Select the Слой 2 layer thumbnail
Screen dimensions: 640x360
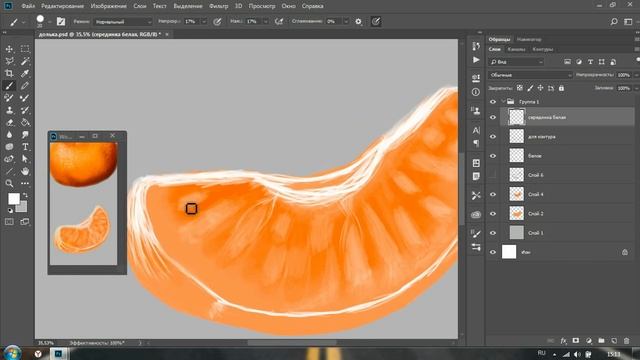tap(516, 213)
